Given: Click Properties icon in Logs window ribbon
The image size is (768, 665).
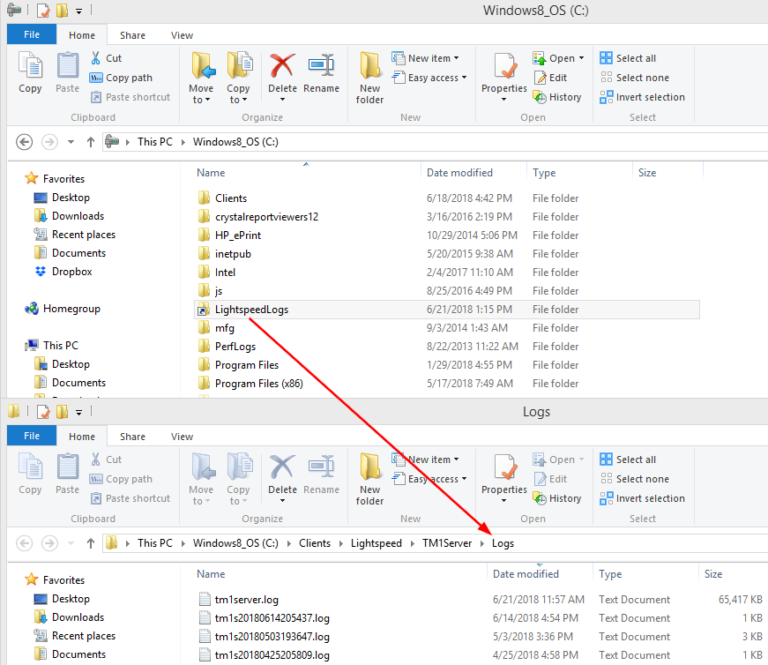Looking at the screenshot, I should pyautogui.click(x=504, y=467).
